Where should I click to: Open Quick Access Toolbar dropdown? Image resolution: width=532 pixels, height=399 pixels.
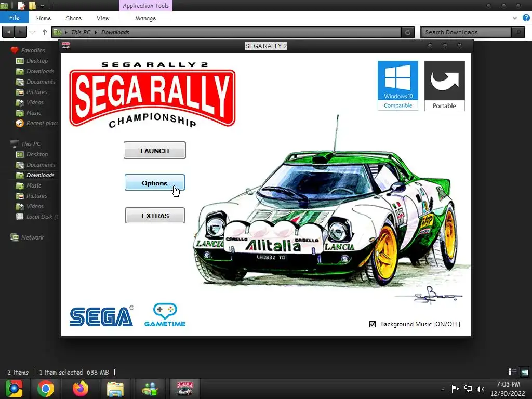[x=43, y=6]
